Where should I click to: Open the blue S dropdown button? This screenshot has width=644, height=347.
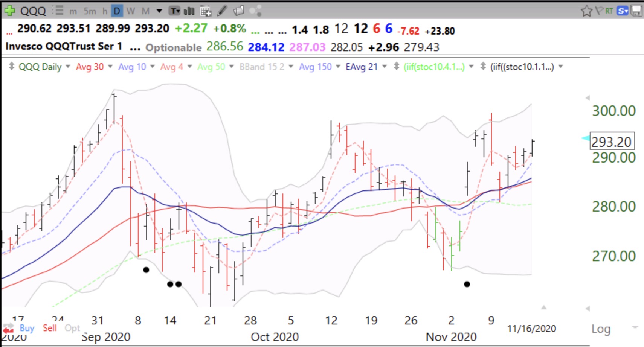pos(623,11)
